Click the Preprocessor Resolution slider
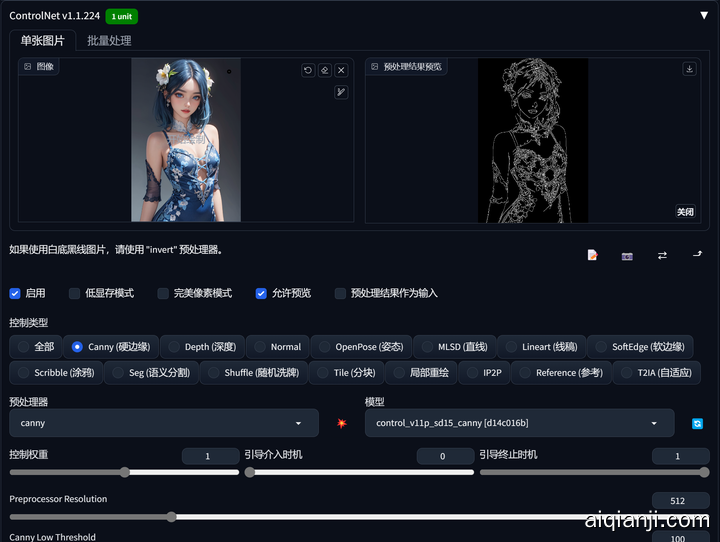This screenshot has width=720, height=542. (x=172, y=517)
